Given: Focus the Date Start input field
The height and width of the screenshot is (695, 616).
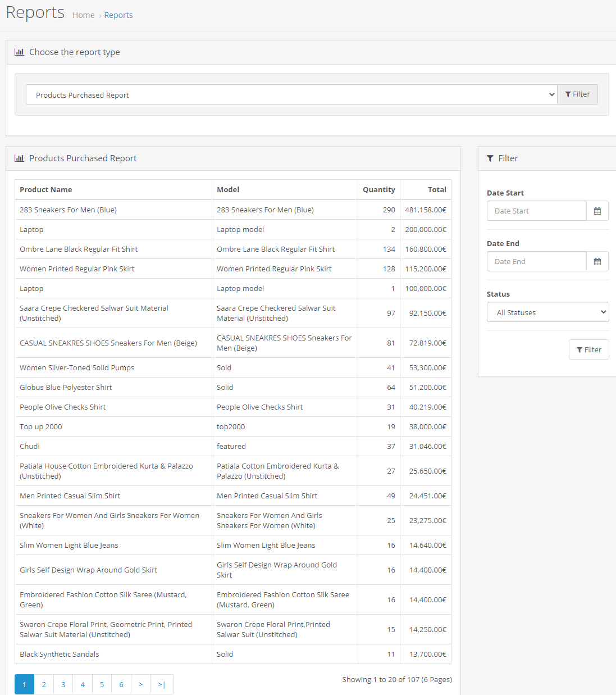Looking at the screenshot, I should (537, 211).
